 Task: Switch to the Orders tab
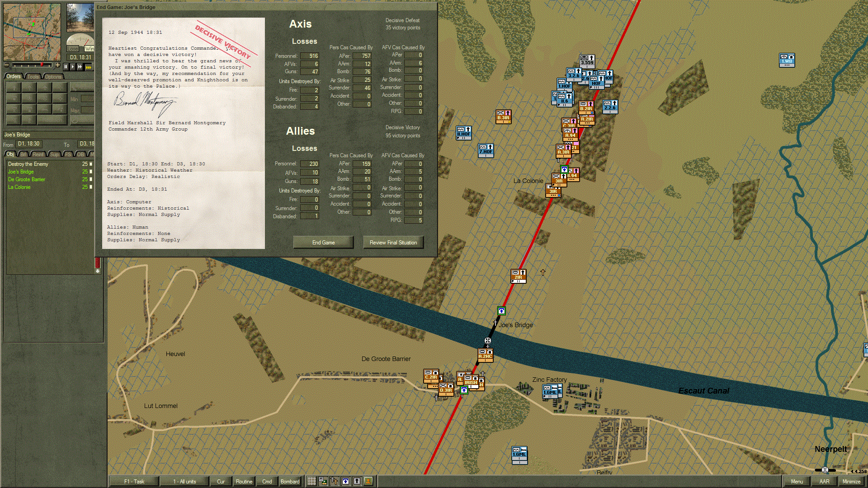coord(14,76)
